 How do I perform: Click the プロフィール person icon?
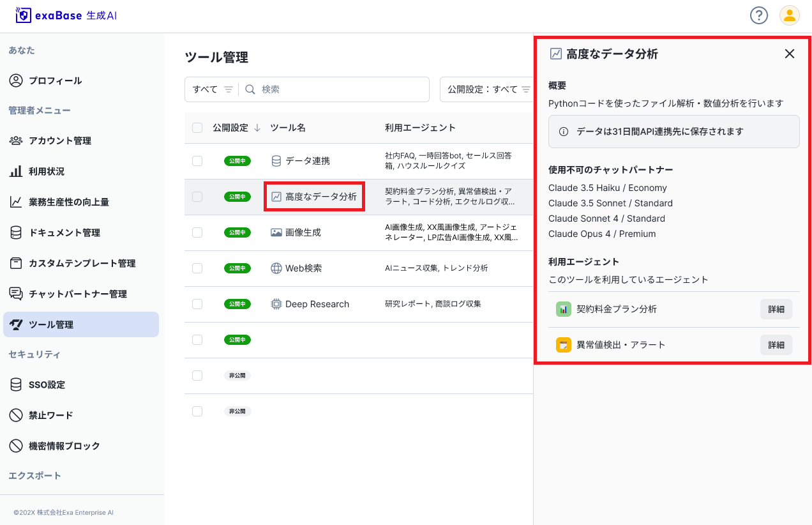16,80
